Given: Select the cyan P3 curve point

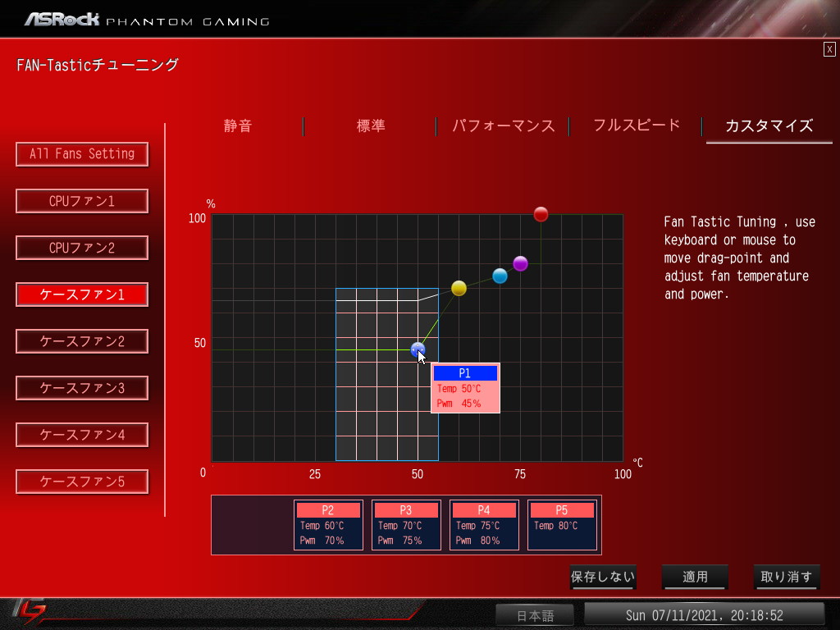Looking at the screenshot, I should (x=500, y=276).
